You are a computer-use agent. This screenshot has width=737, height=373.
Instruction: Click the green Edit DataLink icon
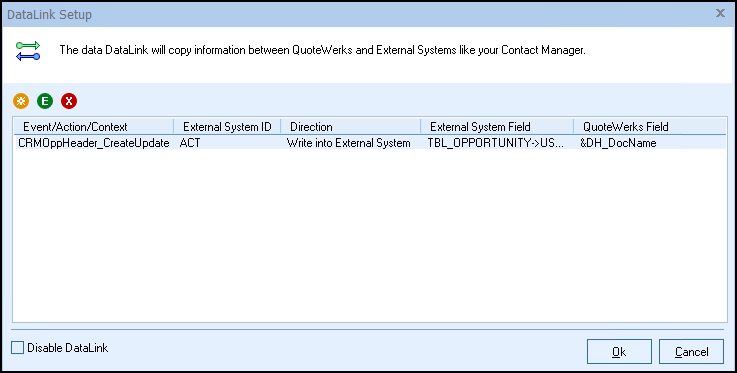coord(45,101)
